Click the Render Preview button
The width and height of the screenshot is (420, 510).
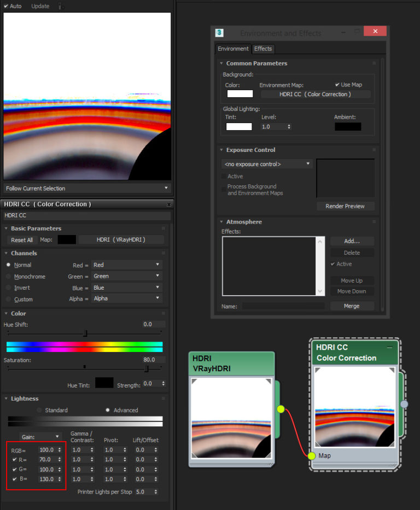click(345, 206)
